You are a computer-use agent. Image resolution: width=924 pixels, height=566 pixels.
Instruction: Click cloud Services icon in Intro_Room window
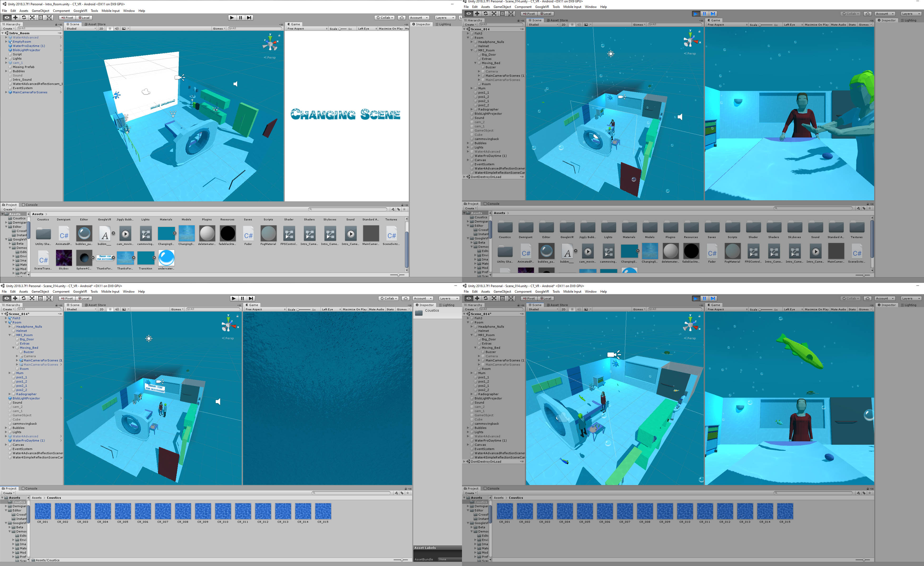pos(402,18)
